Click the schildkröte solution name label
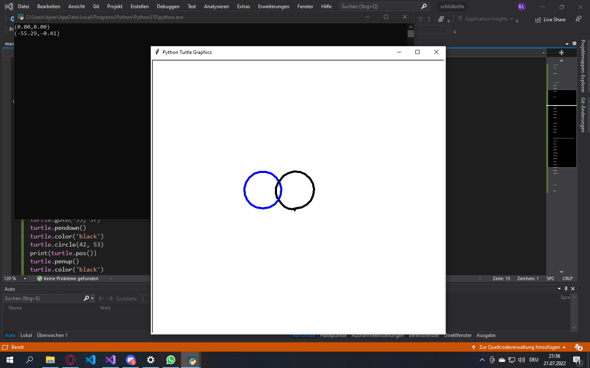590x368 pixels. 452,6
